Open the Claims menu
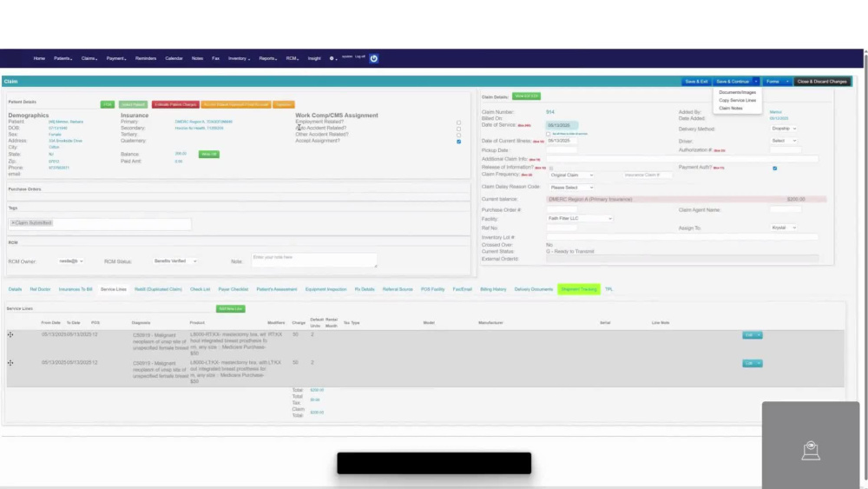This screenshot has height=489, width=868. pos(89,58)
